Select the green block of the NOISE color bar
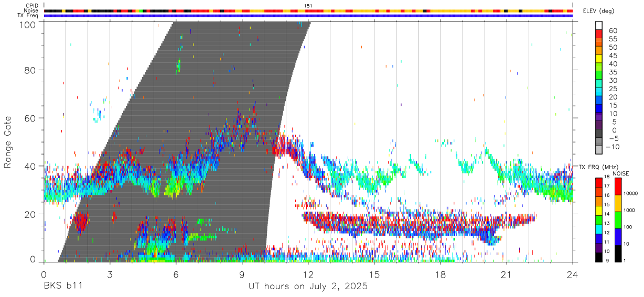644x297 pixels. [x=617, y=219]
